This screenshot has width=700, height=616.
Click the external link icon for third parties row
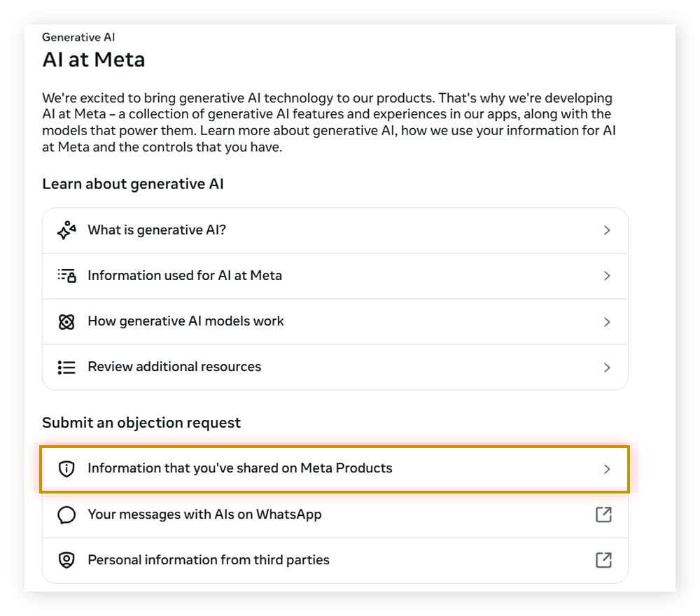click(603, 560)
